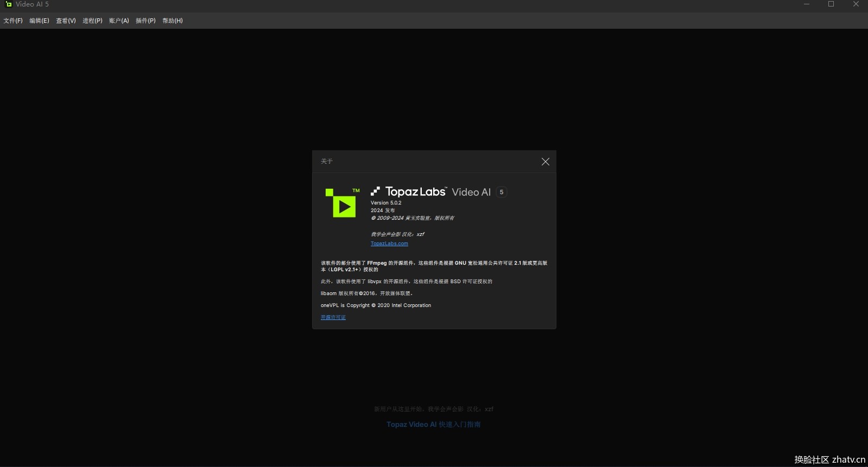Open the 帮助(H) menu
868x467 pixels.
(173, 21)
